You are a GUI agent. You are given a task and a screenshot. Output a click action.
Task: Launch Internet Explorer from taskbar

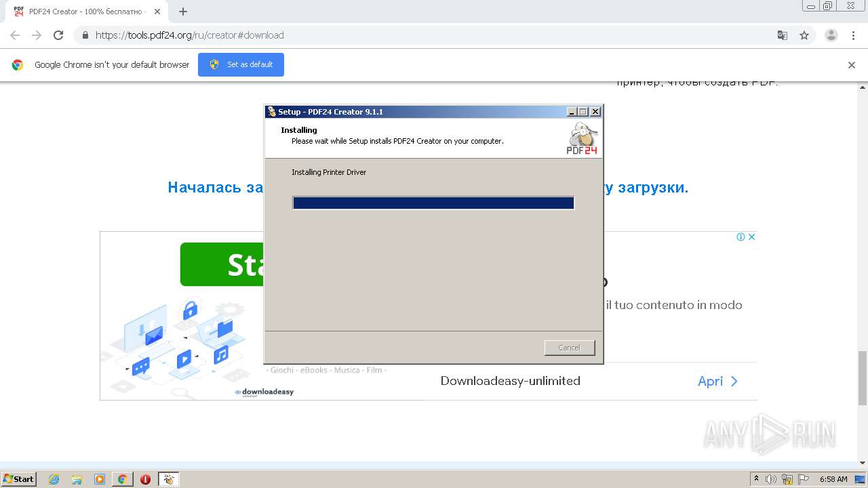[54, 479]
